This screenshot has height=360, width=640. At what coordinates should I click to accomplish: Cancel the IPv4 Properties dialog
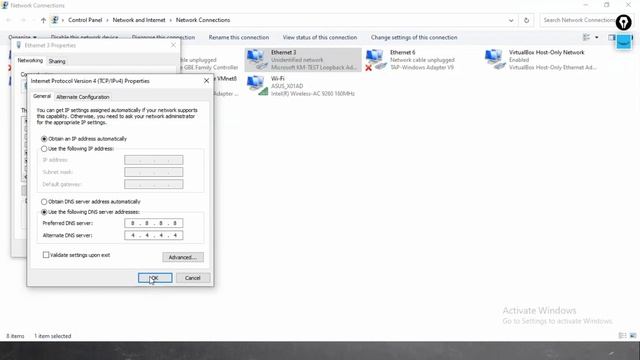point(193,278)
